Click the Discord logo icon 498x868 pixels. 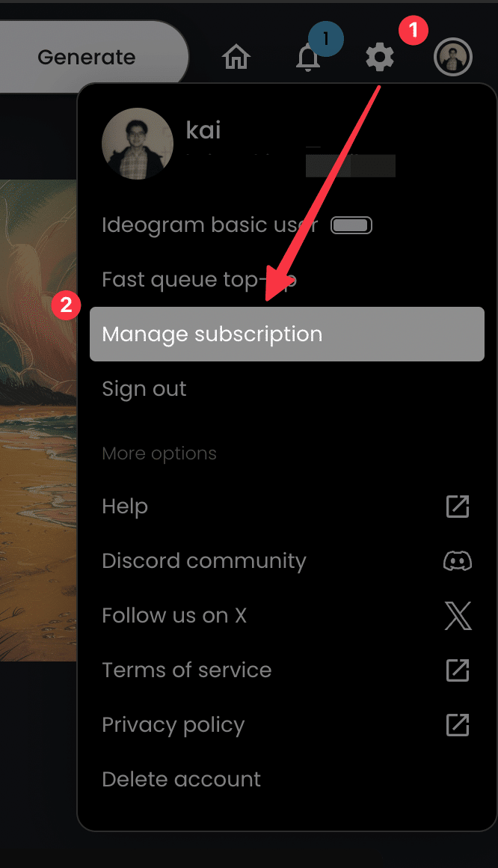click(x=458, y=560)
